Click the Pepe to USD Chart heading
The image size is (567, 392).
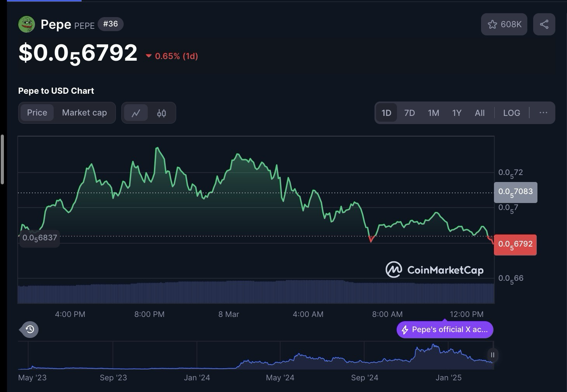coord(56,91)
